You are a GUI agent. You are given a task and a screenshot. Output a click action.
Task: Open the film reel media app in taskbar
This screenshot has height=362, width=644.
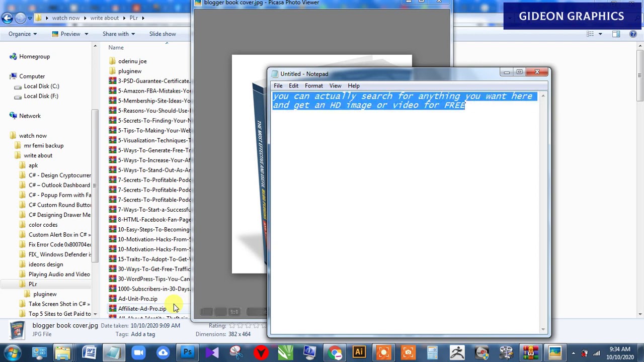[x=506, y=353]
